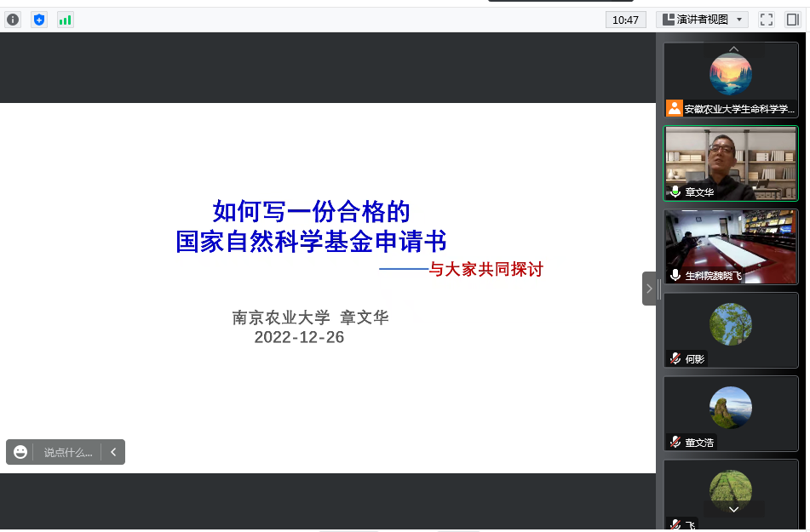
Task: Click the 说点什么 chat input
Action: tap(67, 452)
